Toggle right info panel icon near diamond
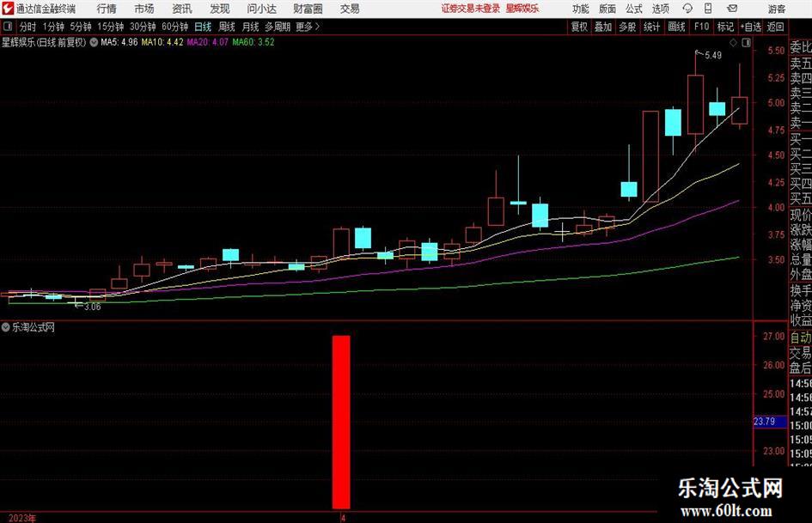The height and width of the screenshot is (523, 812). pos(746,43)
